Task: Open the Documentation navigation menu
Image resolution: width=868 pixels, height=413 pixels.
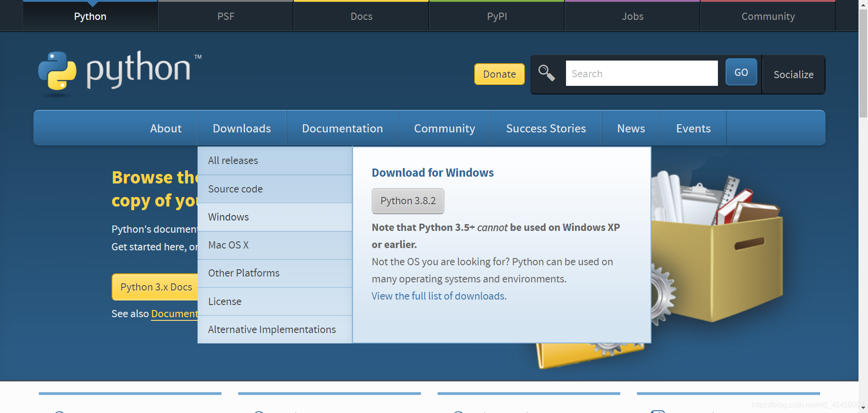Action: [x=342, y=128]
